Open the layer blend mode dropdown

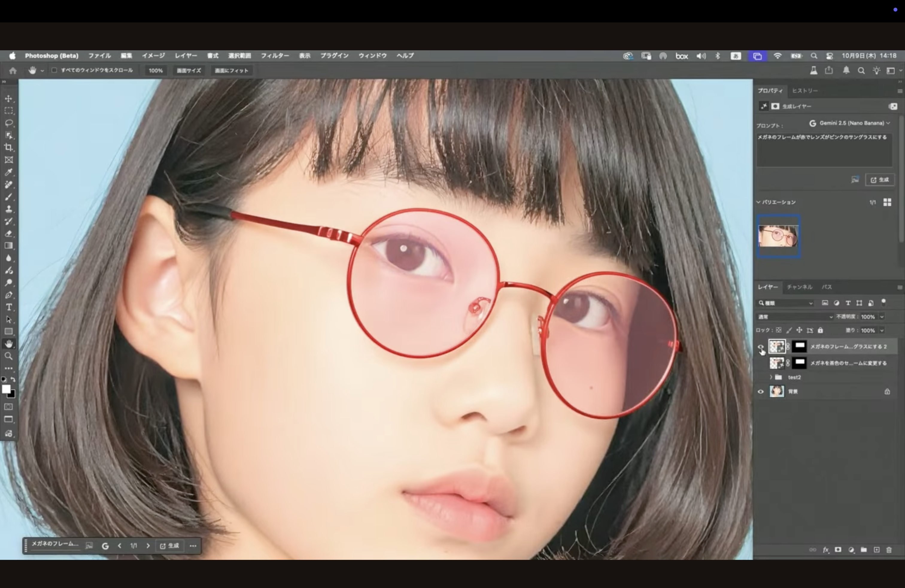click(x=795, y=317)
